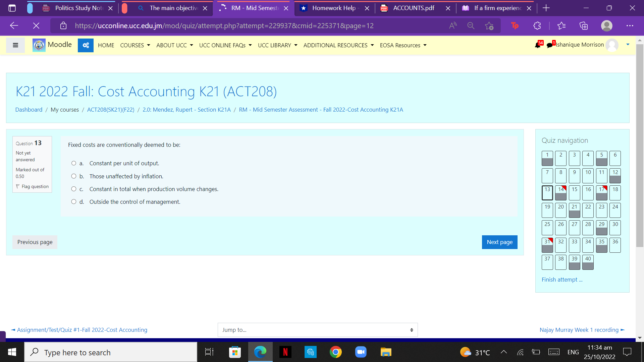This screenshot has width=644, height=362.
Task: Open browser favorites star list icon
Action: (561, 26)
